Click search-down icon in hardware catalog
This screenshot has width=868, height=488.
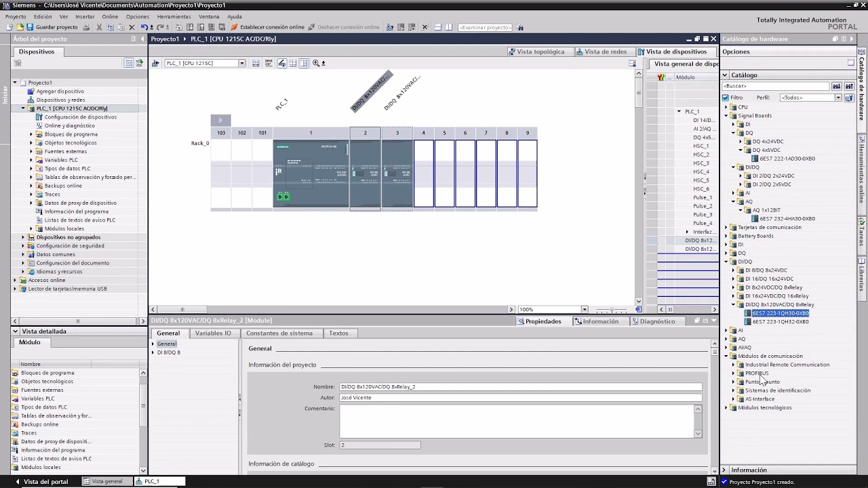[837, 86]
